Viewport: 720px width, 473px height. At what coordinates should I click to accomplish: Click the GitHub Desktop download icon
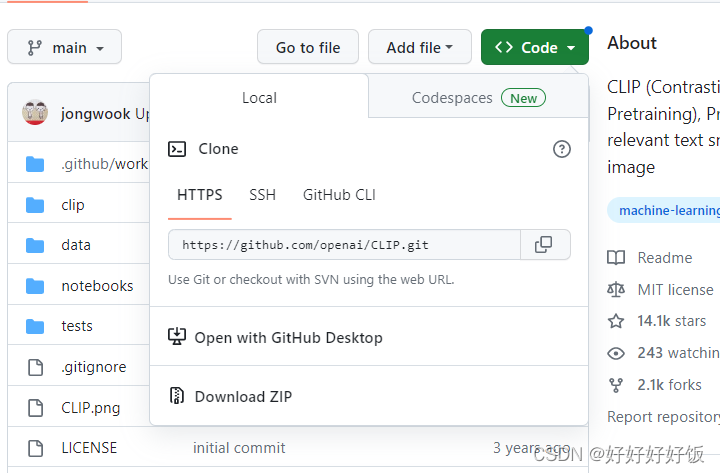point(177,337)
